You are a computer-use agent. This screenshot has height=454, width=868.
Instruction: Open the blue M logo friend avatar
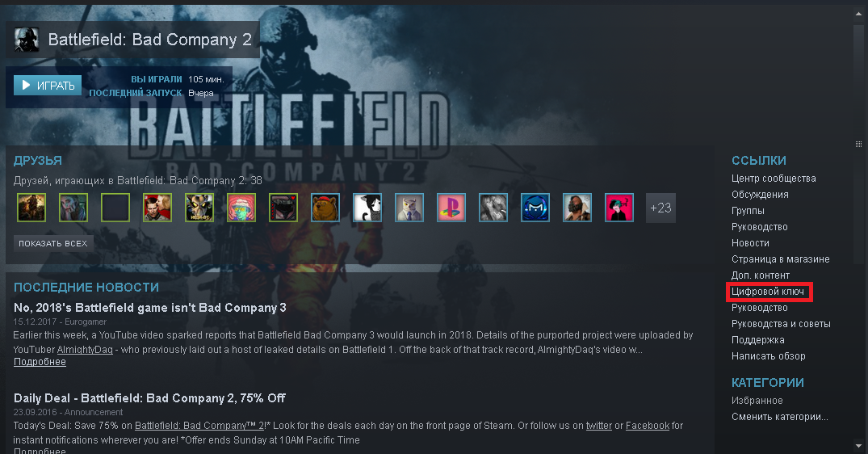click(535, 208)
